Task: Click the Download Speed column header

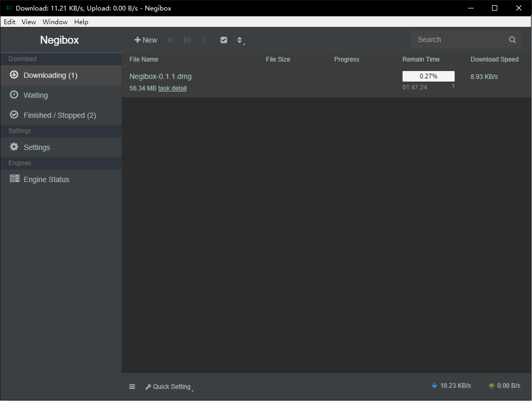Action: point(494,59)
